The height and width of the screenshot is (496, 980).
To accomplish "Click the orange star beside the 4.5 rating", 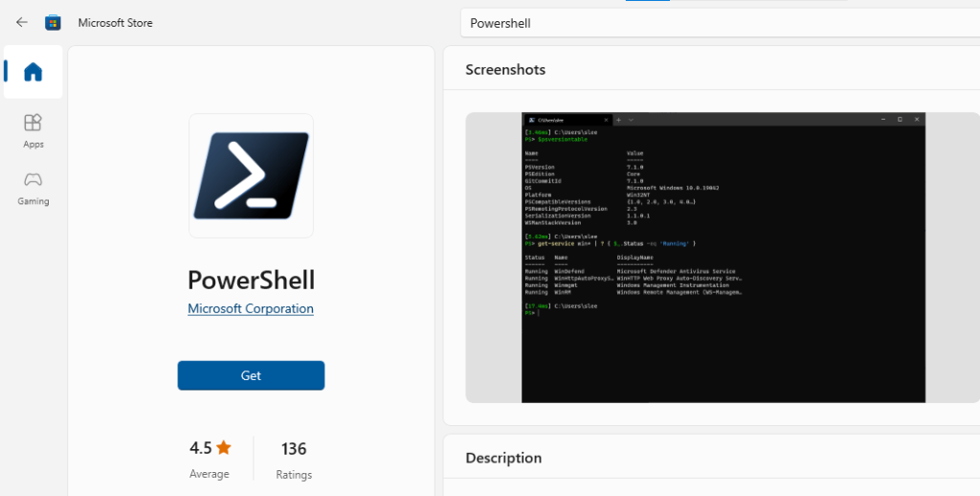I will point(224,447).
